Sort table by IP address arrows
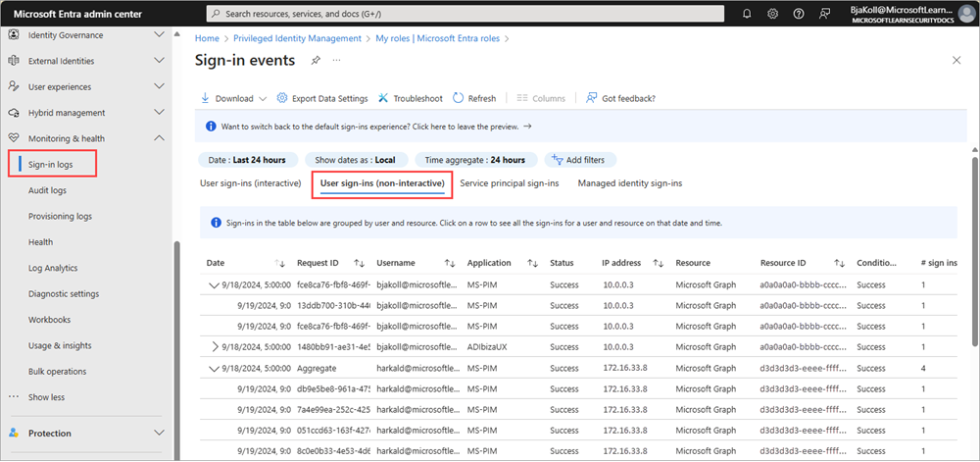The height and width of the screenshot is (462, 980). (x=659, y=263)
